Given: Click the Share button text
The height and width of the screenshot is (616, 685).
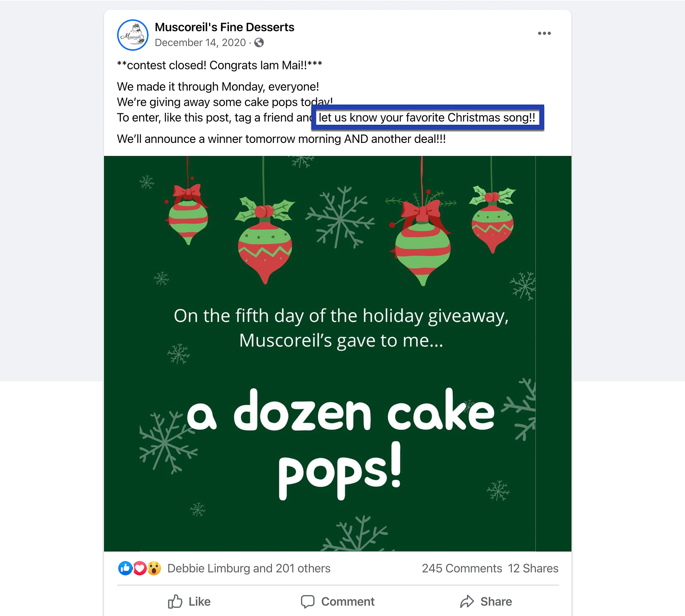Looking at the screenshot, I should click(496, 602).
